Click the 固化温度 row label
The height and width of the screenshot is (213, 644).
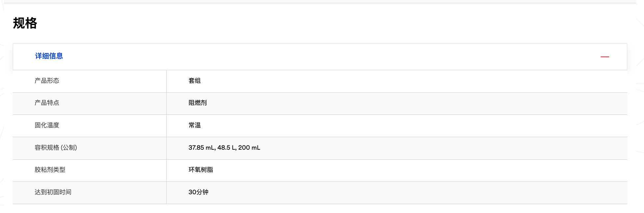click(x=47, y=125)
